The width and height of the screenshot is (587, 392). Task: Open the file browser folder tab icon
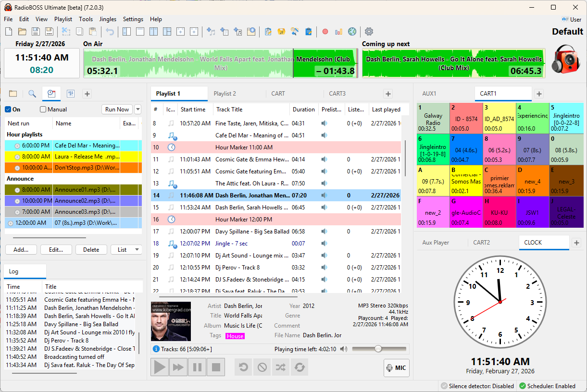pyautogui.click(x=13, y=94)
